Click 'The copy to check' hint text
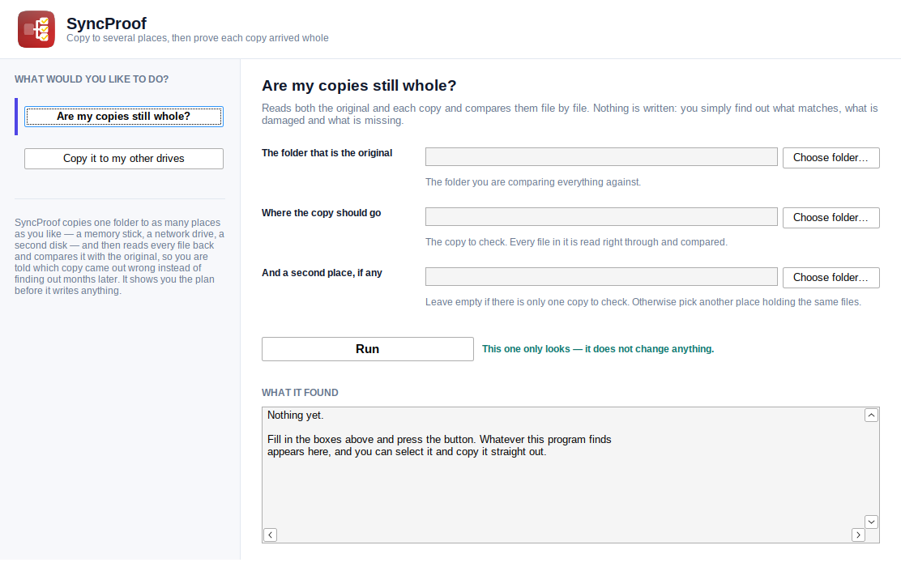Image resolution: width=901 pixels, height=588 pixels. (x=576, y=242)
